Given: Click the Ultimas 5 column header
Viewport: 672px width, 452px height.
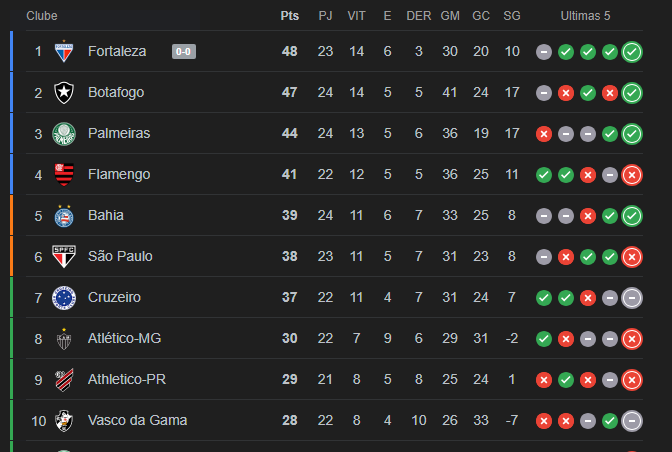Looking at the screenshot, I should 585,16.
